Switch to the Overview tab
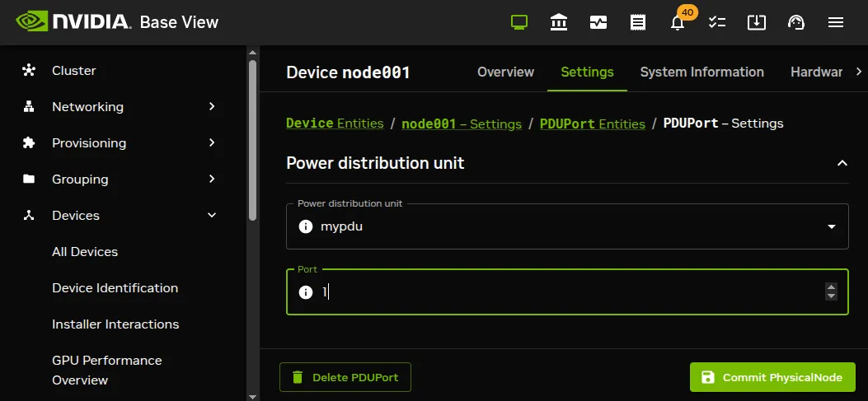The image size is (868, 401). pos(505,72)
